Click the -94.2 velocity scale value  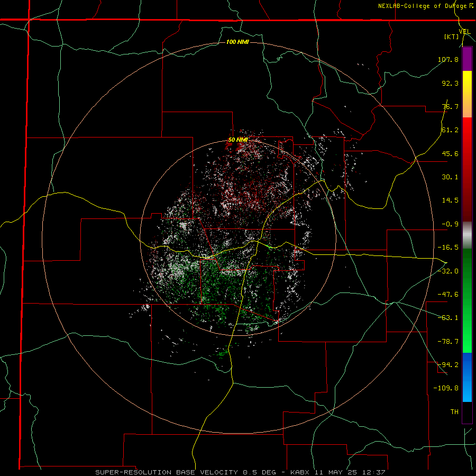448,365
